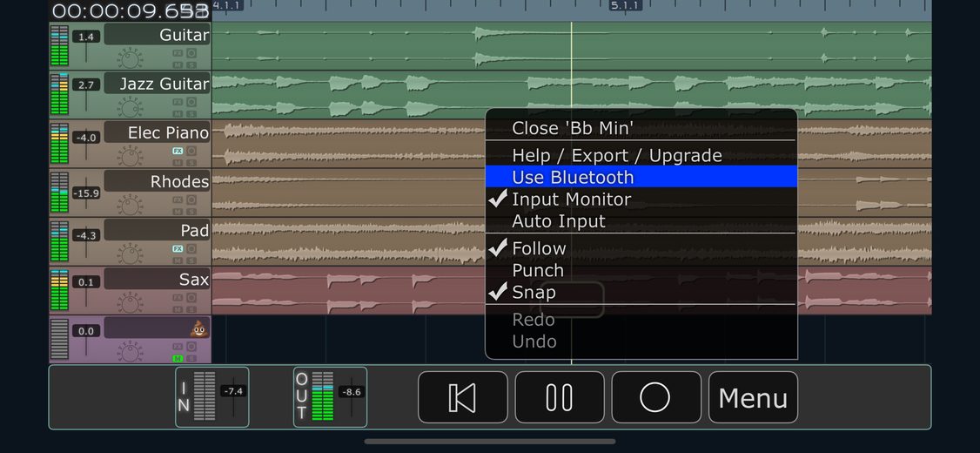This screenshot has width=980, height=453.
Task: Click the pause button in transport
Action: 560,397
